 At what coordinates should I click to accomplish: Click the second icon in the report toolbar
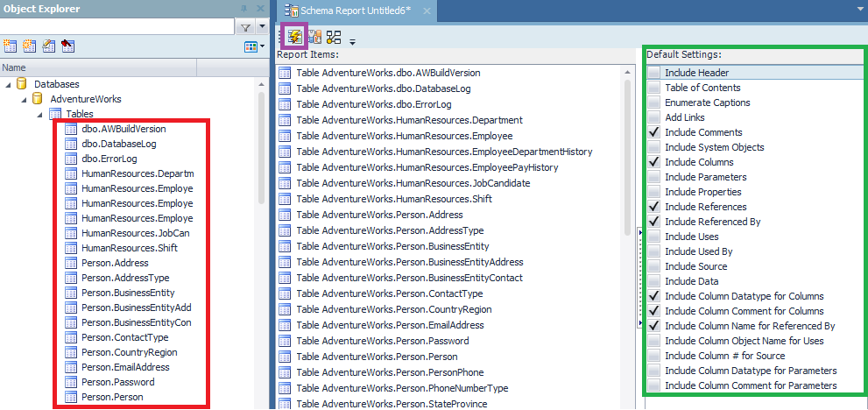(315, 37)
